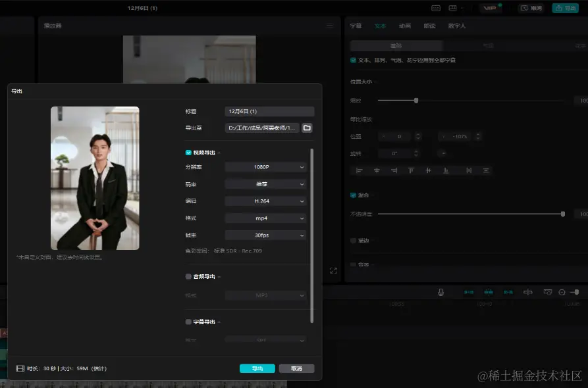Image resolution: width=588 pixels, height=388 pixels.
Task: Click the 标题 input field
Action: (269, 111)
